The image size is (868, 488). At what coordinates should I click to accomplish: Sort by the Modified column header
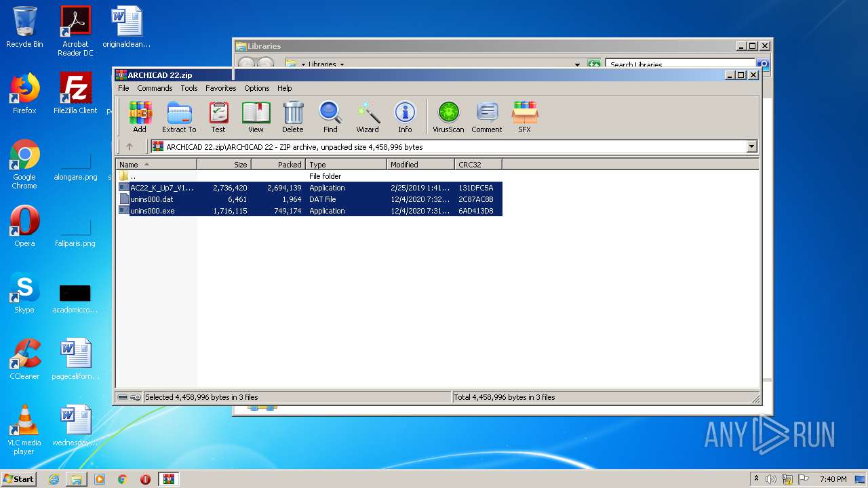tap(421, 165)
